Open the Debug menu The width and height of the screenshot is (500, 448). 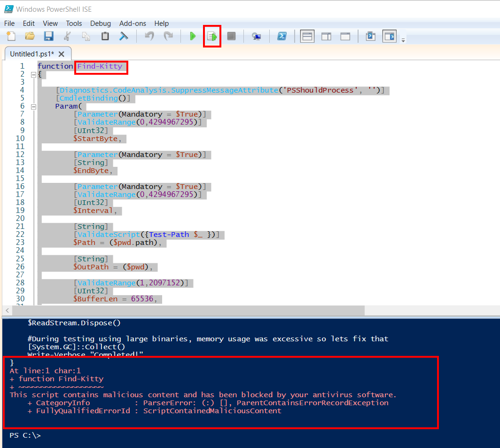[x=101, y=24]
